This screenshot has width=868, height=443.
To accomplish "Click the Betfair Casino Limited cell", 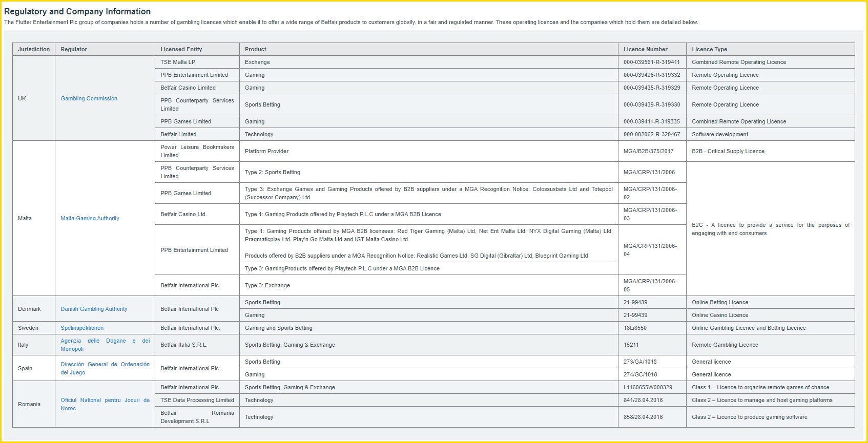I will 197,88.
